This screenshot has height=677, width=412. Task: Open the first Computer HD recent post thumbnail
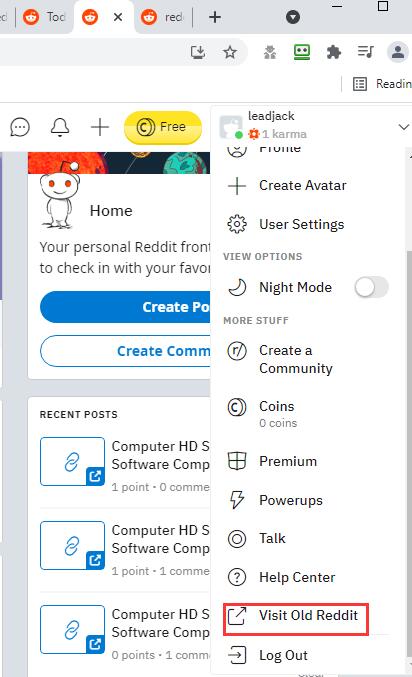(x=73, y=462)
